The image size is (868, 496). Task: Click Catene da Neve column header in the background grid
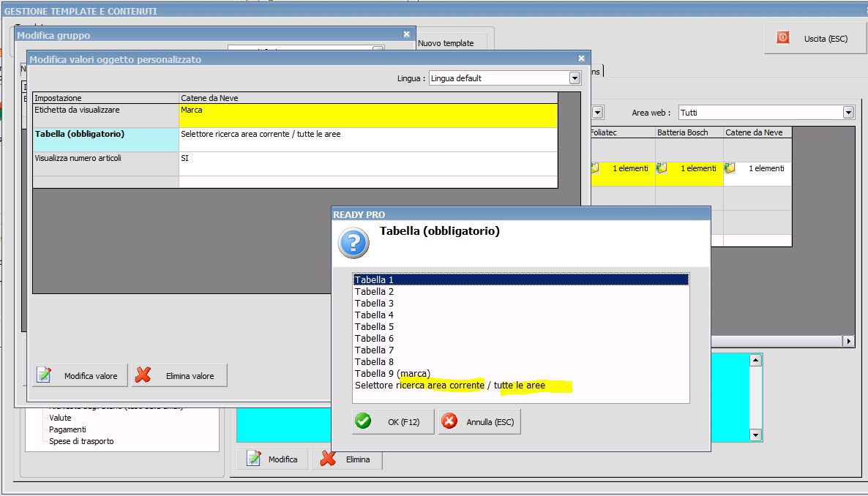(757, 132)
